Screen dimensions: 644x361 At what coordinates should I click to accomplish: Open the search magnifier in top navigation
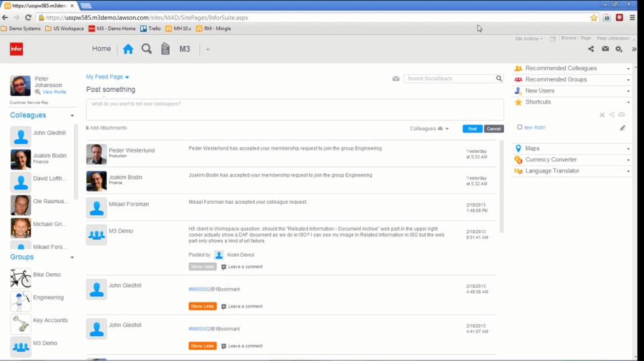coord(147,49)
